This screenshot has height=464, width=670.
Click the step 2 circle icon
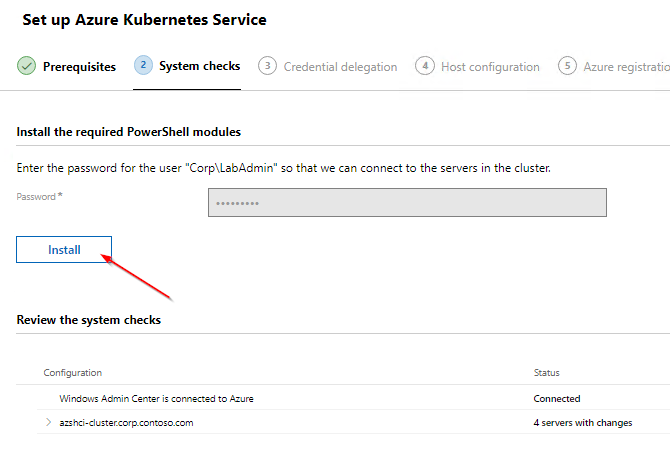point(143,65)
